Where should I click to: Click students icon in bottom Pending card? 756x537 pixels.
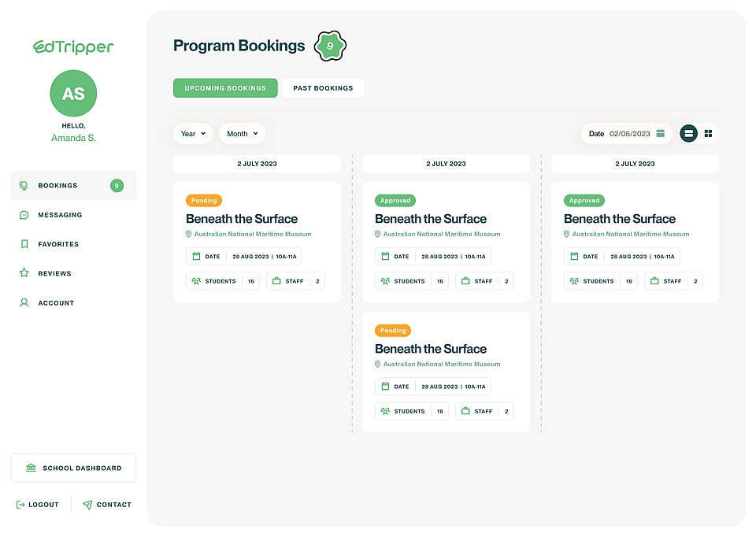point(385,411)
